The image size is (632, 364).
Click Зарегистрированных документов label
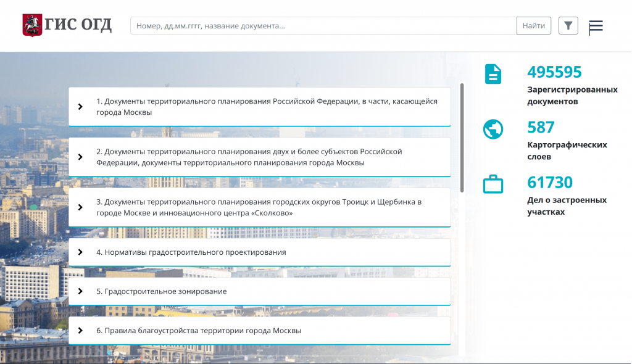572,96
